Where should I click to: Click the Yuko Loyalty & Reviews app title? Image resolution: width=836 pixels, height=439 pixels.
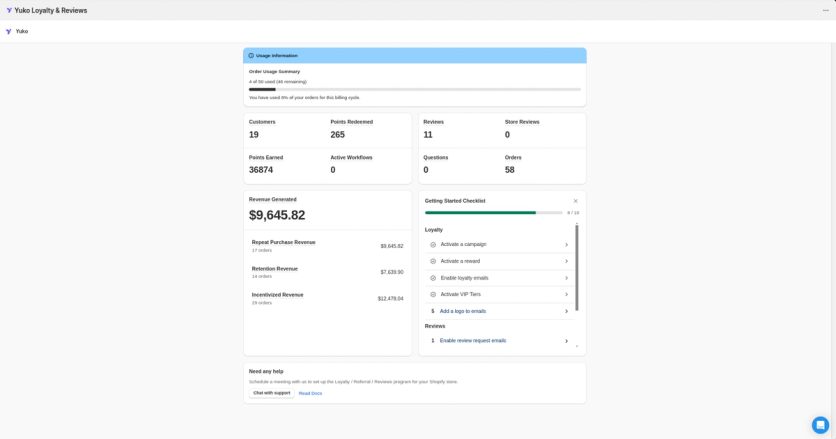[x=51, y=10]
